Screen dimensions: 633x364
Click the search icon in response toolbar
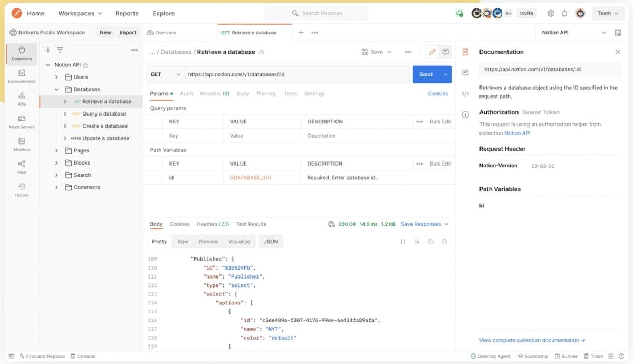coord(445,242)
